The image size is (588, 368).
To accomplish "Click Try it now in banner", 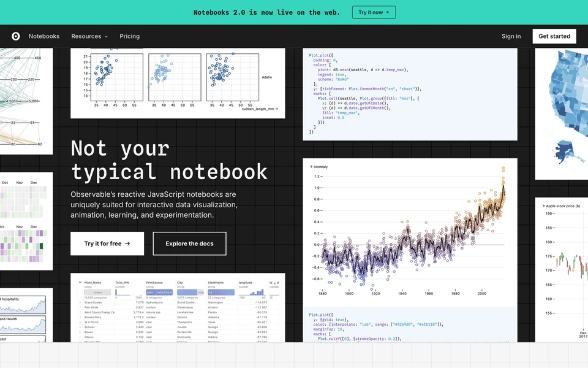I will (374, 12).
